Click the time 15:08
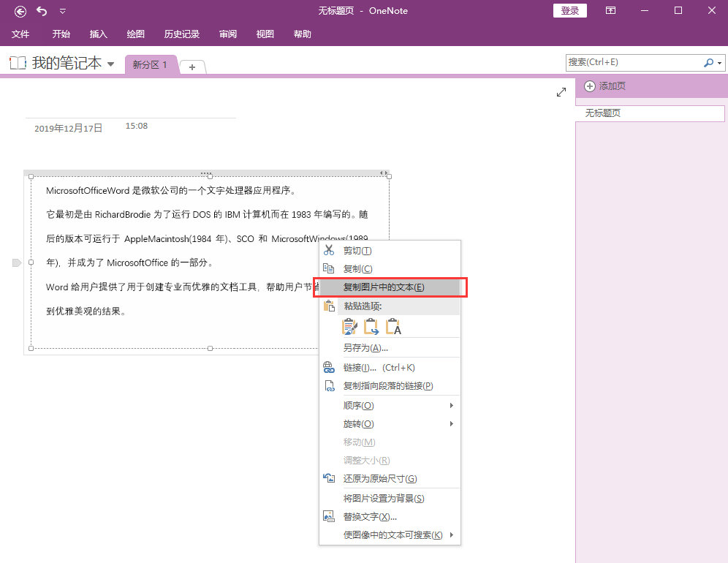 137,126
